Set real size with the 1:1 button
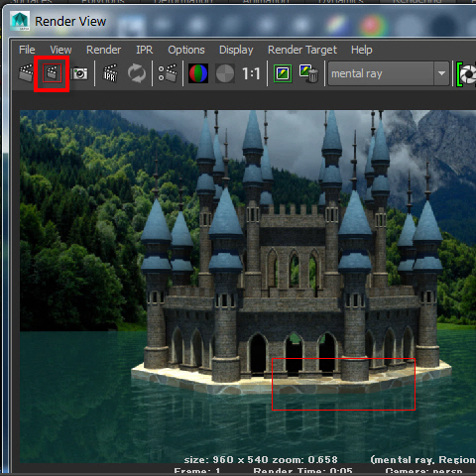The image size is (476, 476). 251,73
